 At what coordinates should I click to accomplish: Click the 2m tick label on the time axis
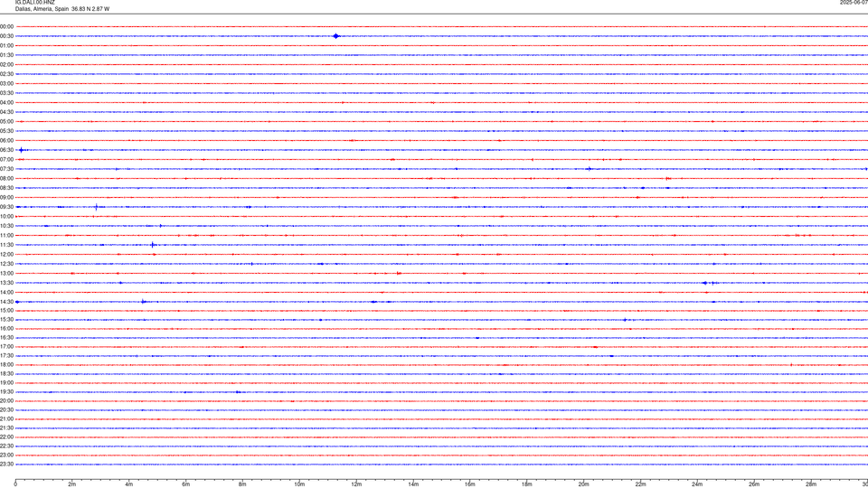coord(72,484)
